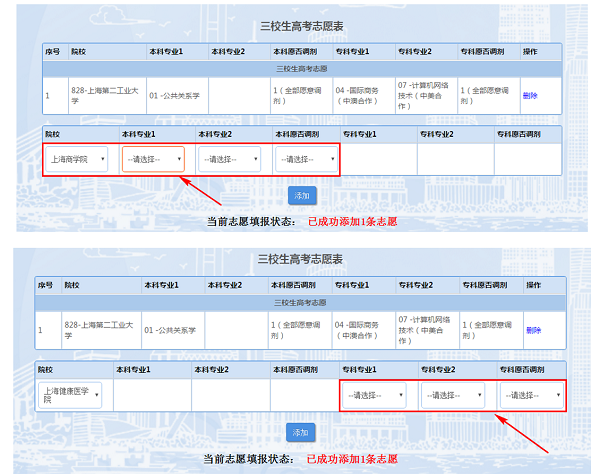600x476 pixels.
Task: Click 序号 header in lower table
Action: pyautogui.click(x=48, y=285)
